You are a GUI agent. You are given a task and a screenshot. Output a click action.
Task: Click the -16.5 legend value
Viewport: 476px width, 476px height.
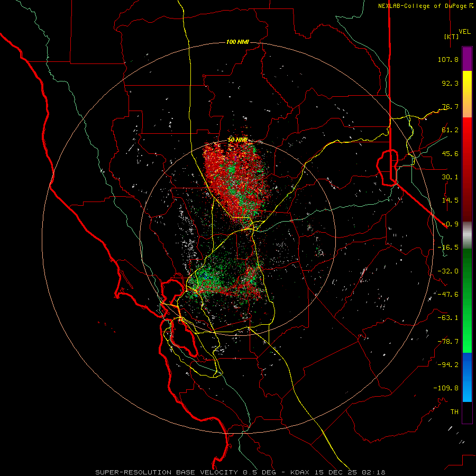448,248
